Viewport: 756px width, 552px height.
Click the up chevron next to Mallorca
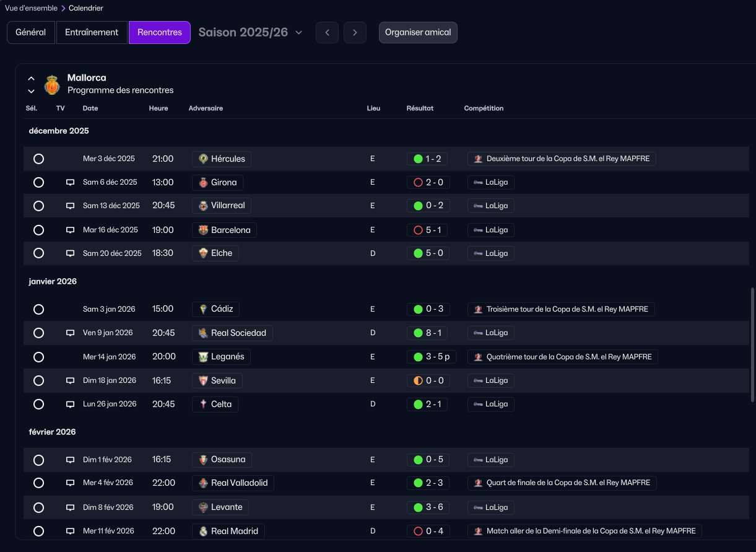31,79
